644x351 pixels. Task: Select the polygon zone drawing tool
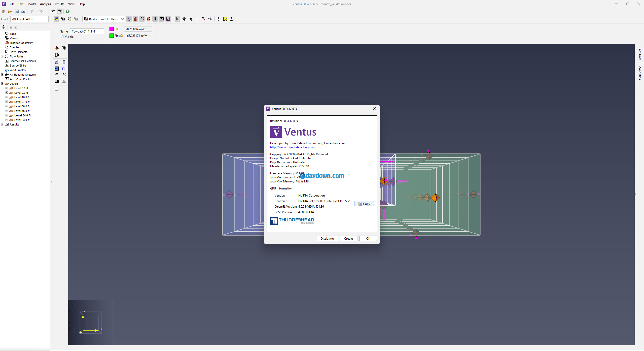[57, 62]
